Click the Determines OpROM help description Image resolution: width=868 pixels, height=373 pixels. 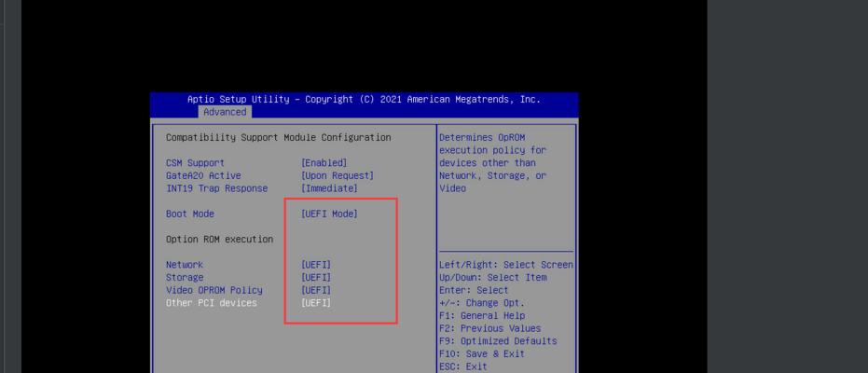pos(492,162)
